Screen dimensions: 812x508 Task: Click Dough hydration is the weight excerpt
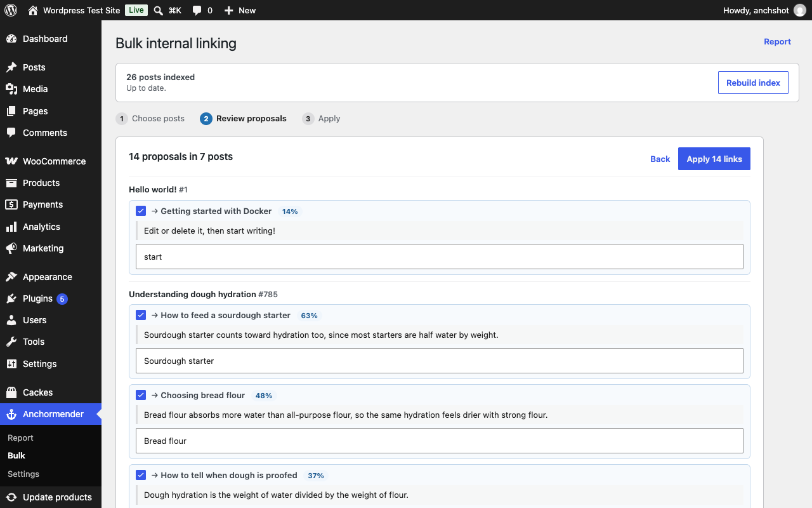(276, 495)
